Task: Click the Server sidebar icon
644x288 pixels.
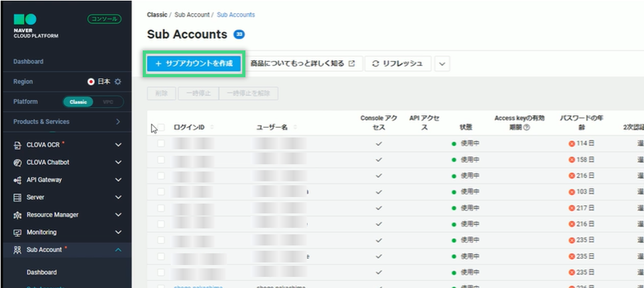Action: 18,197
